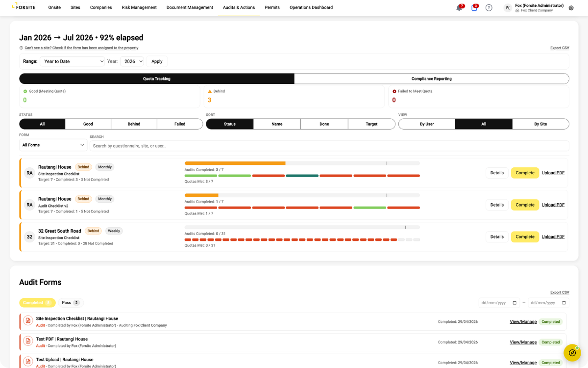The width and height of the screenshot is (588, 368).
Task: Click the red Failed to Meet Quota icon
Action: 394,91
